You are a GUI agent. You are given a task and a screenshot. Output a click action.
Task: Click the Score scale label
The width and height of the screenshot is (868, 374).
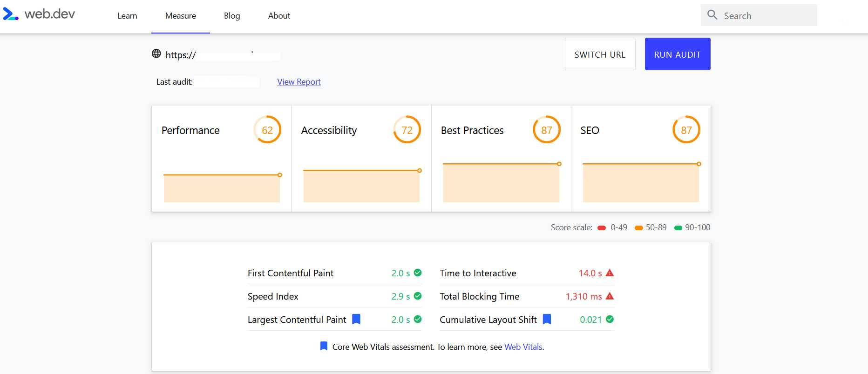pyautogui.click(x=571, y=227)
